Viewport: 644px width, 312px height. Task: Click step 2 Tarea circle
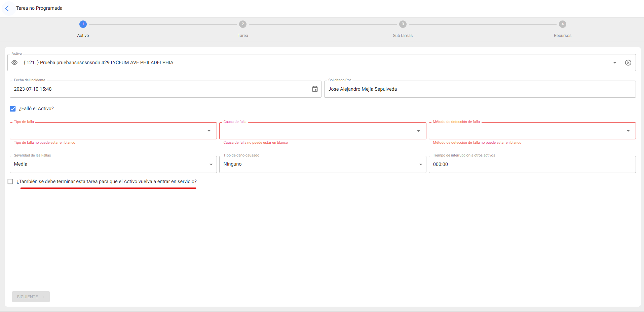point(243,24)
